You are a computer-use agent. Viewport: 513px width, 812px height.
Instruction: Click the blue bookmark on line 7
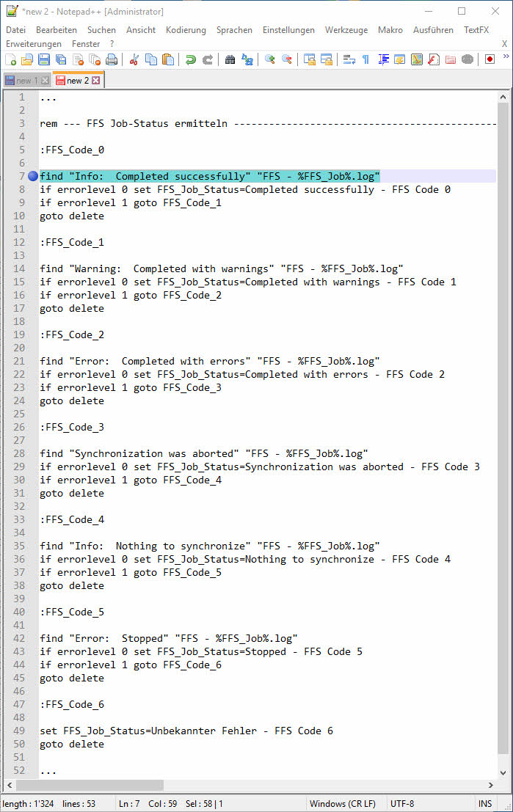click(33, 176)
